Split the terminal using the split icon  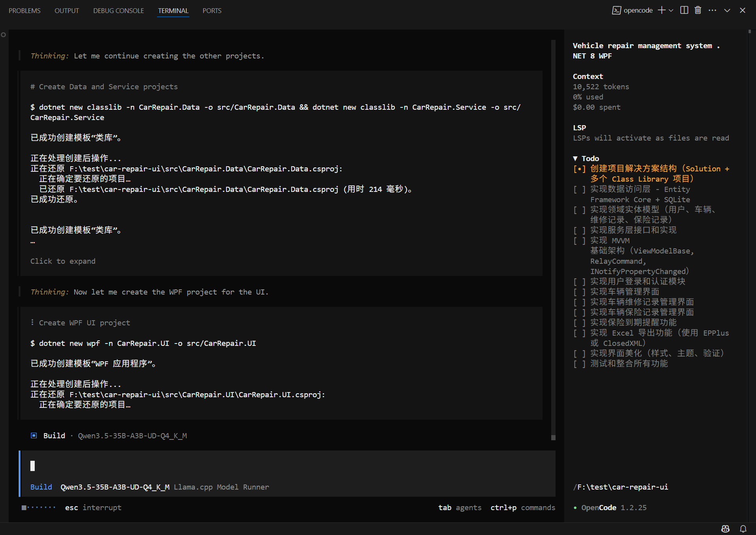[684, 10]
